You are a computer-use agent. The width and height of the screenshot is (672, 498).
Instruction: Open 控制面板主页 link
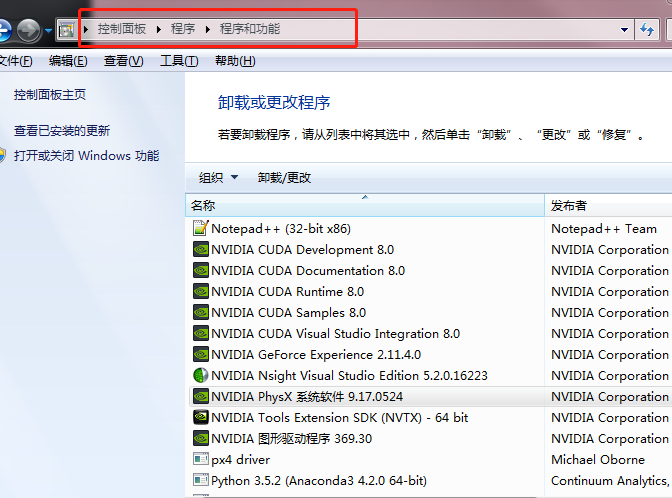50,94
